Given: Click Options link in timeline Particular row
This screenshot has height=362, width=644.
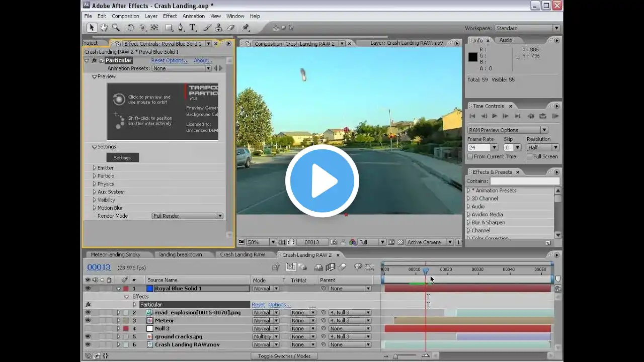Looking at the screenshot, I should click(279, 305).
